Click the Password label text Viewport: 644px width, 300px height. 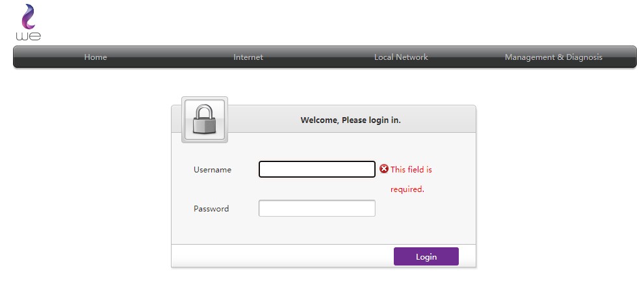(211, 209)
